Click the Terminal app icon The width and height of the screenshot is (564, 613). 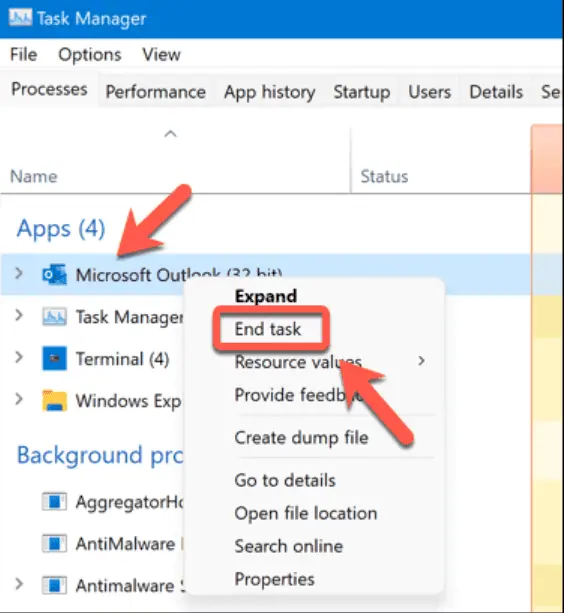coord(54,358)
